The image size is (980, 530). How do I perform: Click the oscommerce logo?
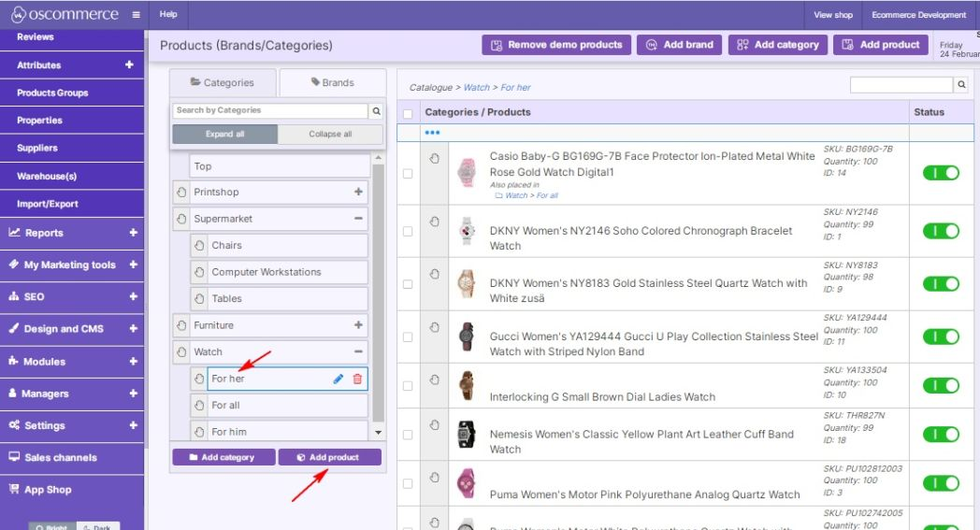[65, 14]
